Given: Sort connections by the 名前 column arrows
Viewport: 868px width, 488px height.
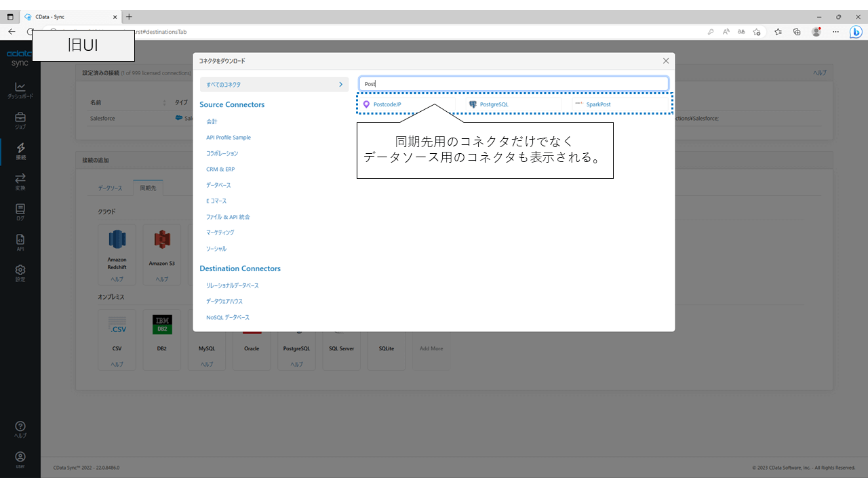Looking at the screenshot, I should [x=164, y=102].
